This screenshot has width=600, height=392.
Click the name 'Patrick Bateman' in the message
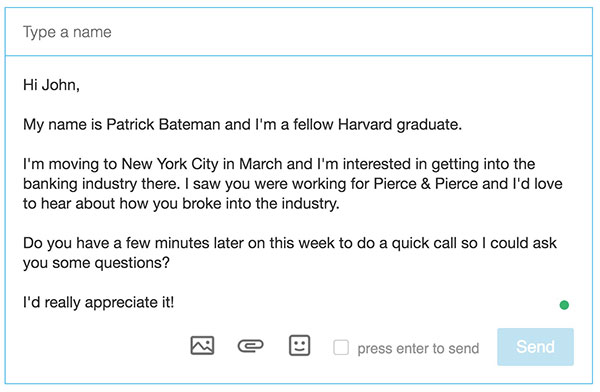pyautogui.click(x=163, y=124)
